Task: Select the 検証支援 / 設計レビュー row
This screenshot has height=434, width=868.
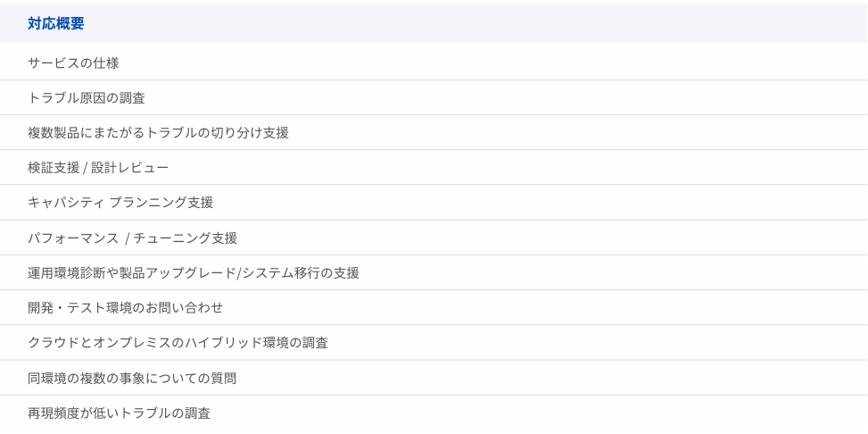Action: [x=434, y=167]
